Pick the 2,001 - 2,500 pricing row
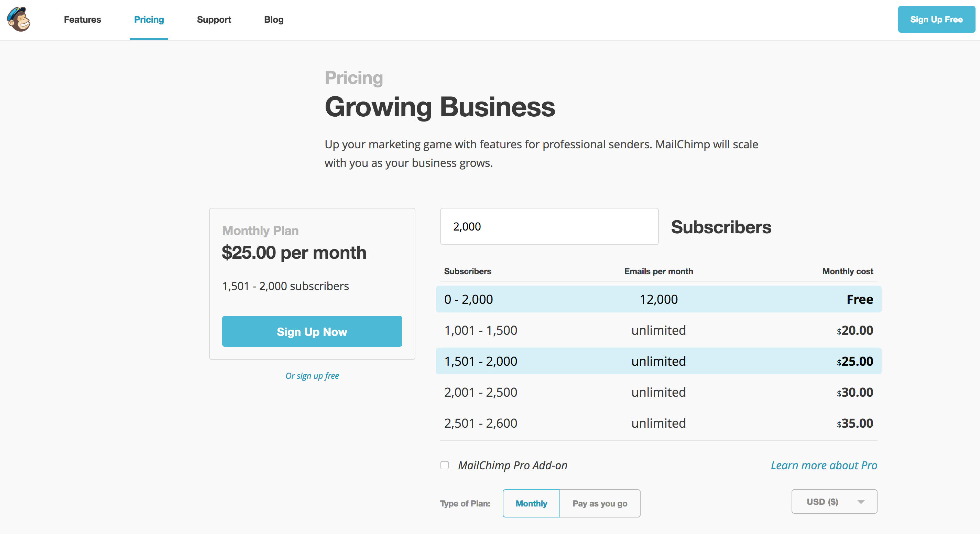Image resolution: width=980 pixels, height=534 pixels. coord(658,392)
